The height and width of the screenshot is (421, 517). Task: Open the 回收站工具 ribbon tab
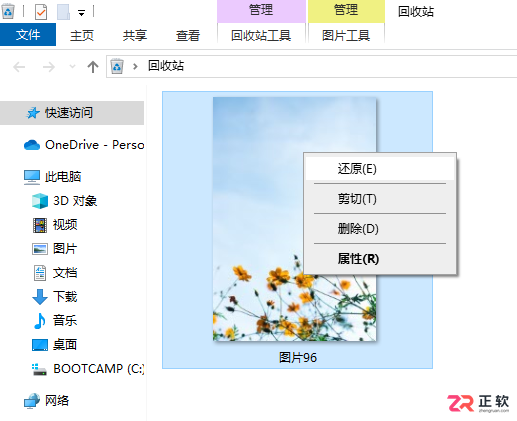261,35
